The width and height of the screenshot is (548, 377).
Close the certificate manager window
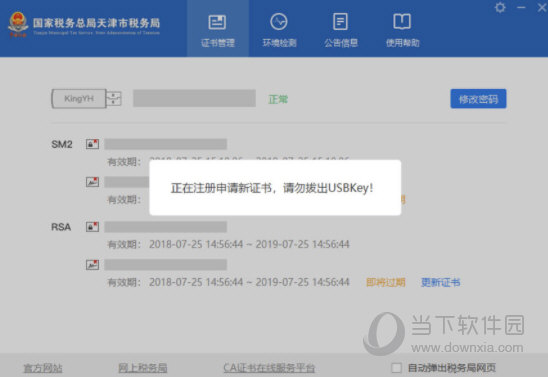542,7
